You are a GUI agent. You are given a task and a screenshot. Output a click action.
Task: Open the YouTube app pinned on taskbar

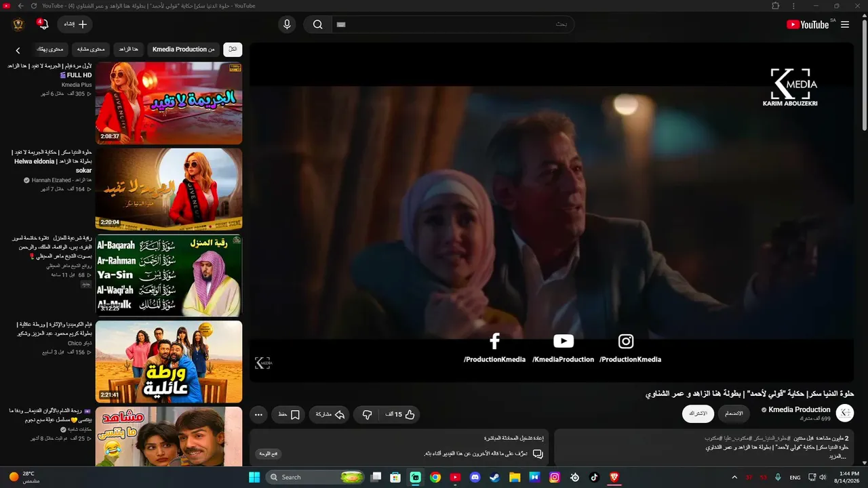point(455,477)
